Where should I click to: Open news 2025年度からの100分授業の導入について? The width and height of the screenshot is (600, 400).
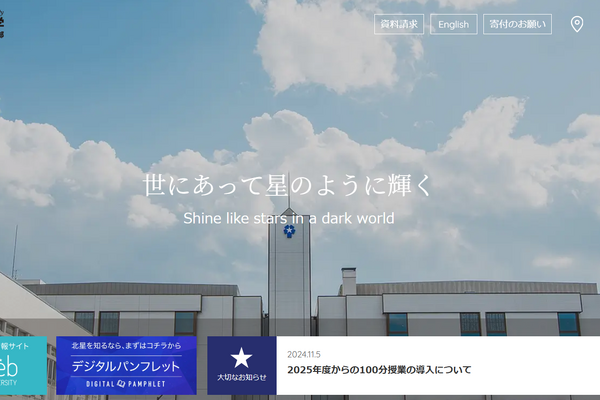pos(379,370)
